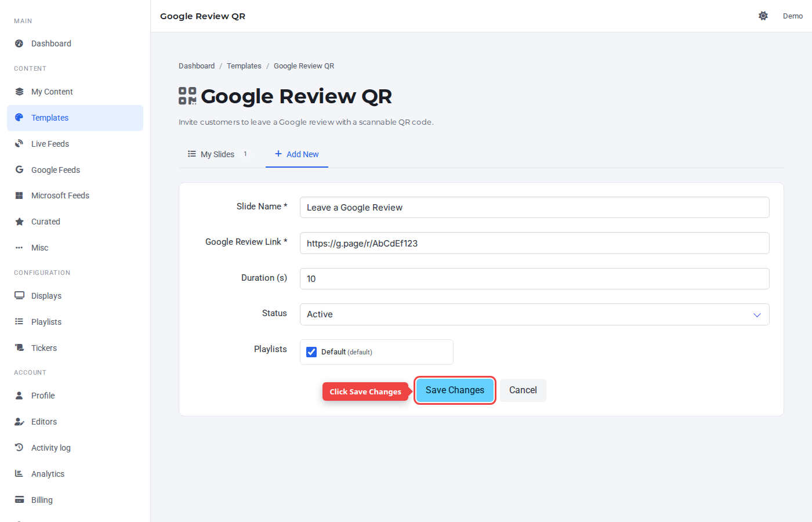The image size is (812, 522).
Task: Click the Google Review Link field
Action: 534,243
